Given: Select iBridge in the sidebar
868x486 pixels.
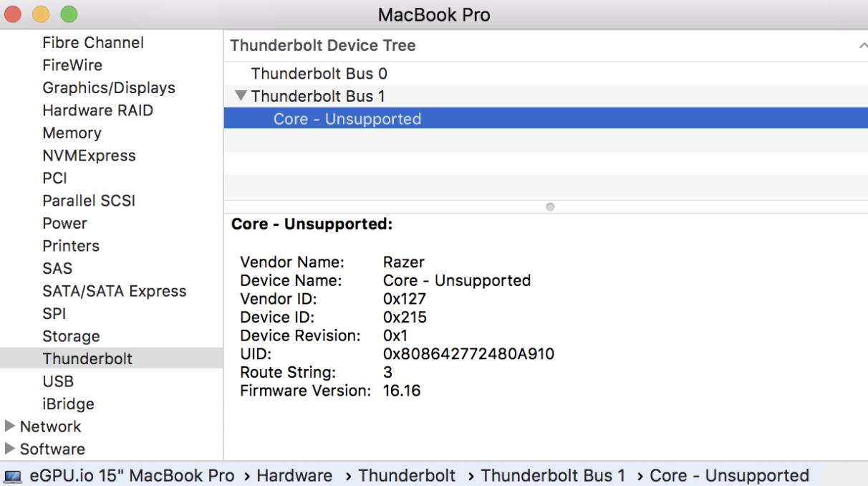Looking at the screenshot, I should click(68, 404).
